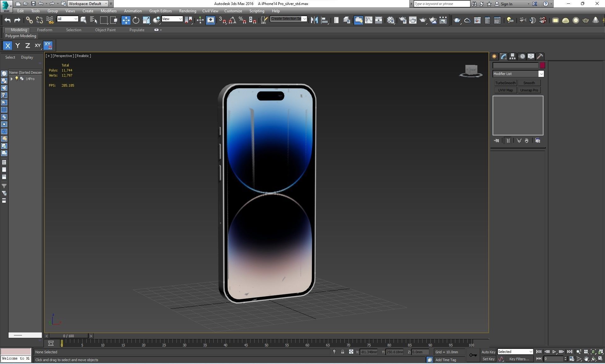Click the Align tool icon
Screen dimensions: 605x364
[325, 20]
